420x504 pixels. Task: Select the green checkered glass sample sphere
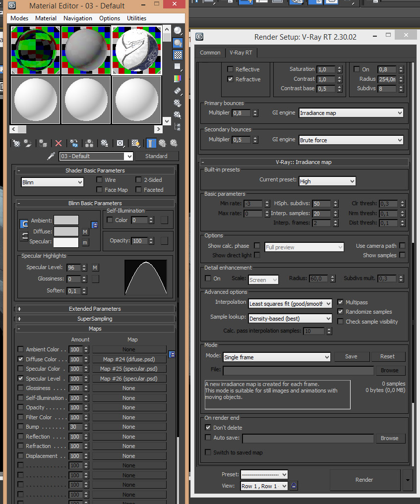tap(35, 51)
